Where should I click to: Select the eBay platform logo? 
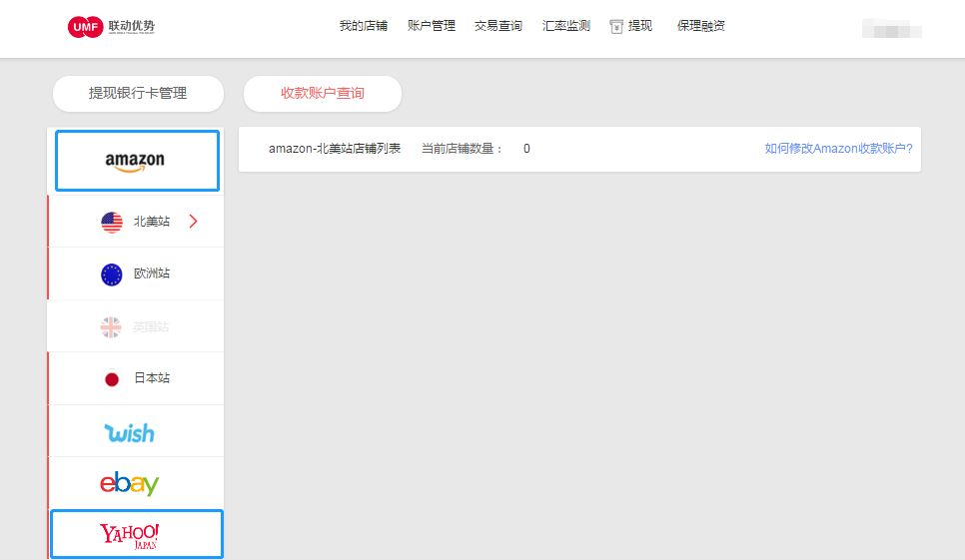pos(129,484)
